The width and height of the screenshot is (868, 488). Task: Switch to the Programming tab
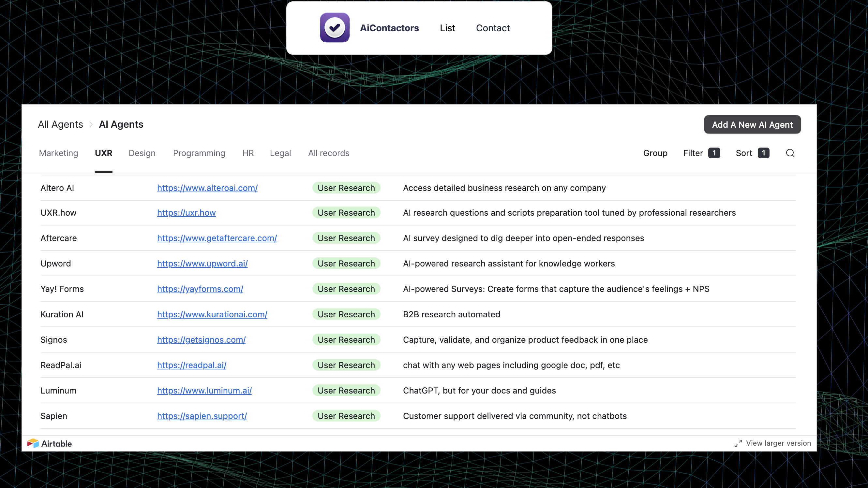pos(199,153)
